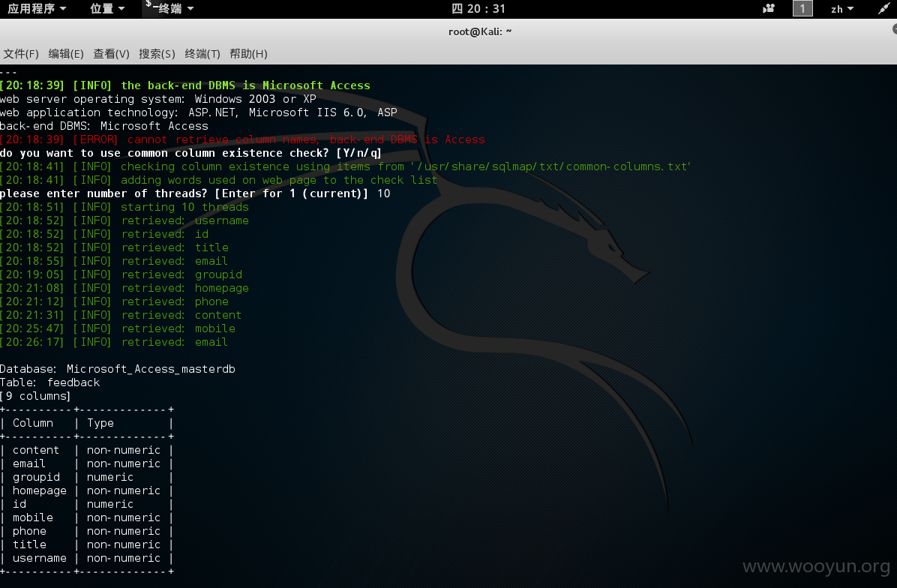Click the 'groupid' table row

pyautogui.click(x=86, y=477)
